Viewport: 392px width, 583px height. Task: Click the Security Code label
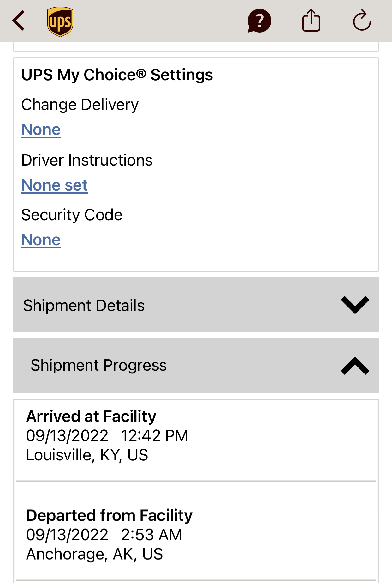72,215
